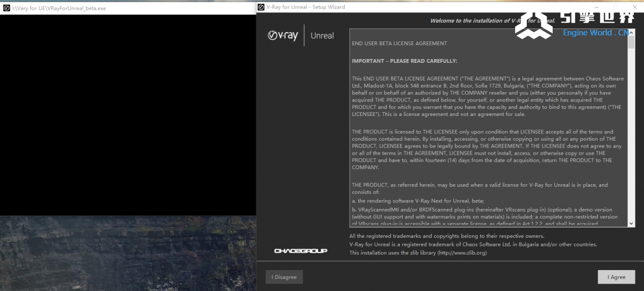644x291 pixels.
Task: Click the zlib library notice line
Action: pos(418,253)
